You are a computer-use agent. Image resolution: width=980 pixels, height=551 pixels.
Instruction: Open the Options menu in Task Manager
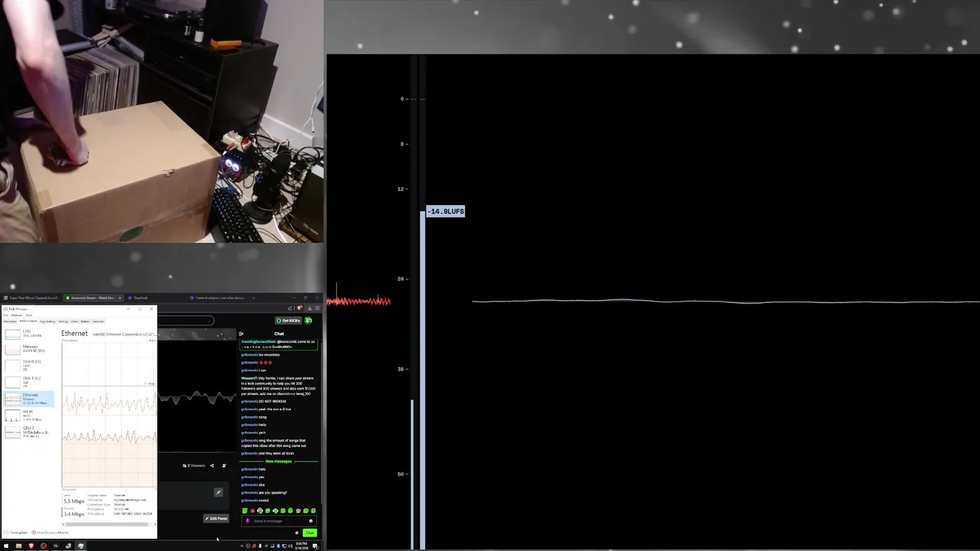tap(17, 315)
